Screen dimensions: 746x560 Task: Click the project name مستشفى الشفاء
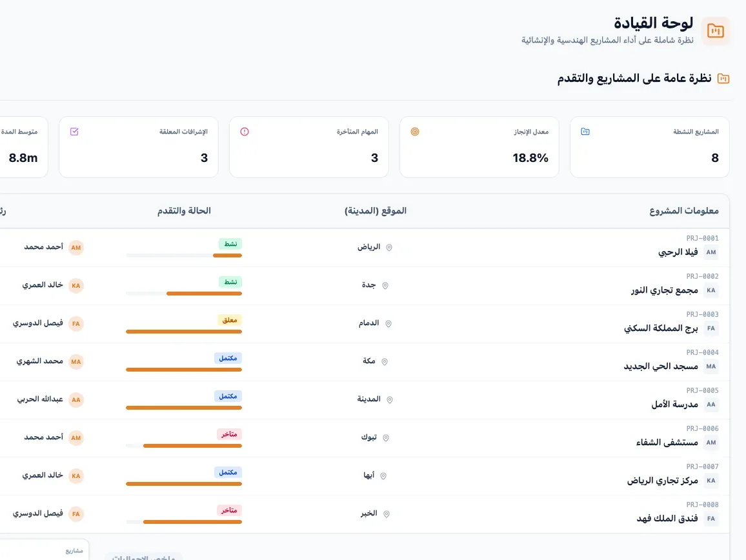tap(667, 443)
